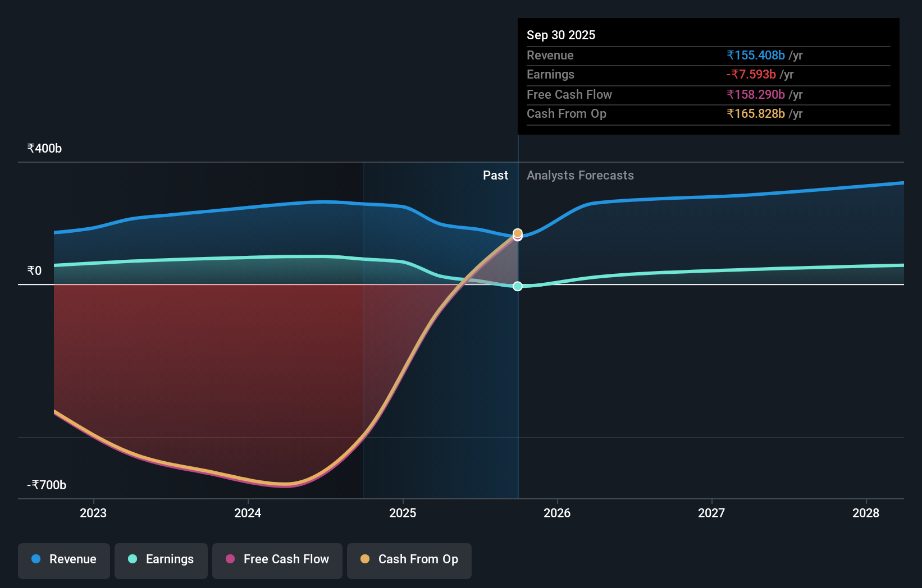
Task: Click the blue Revenue legend dot
Action: 35,559
